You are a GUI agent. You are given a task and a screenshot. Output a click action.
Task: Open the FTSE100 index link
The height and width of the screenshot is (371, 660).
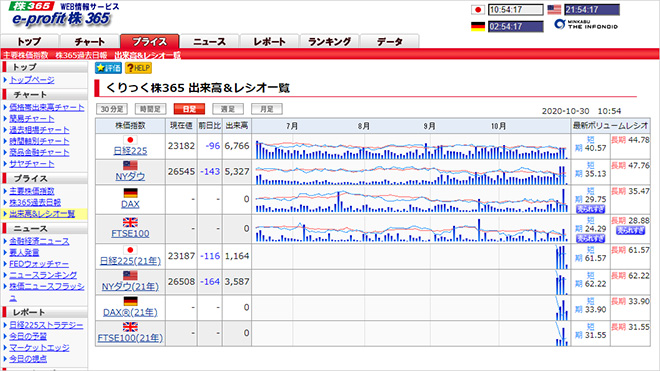click(x=130, y=233)
